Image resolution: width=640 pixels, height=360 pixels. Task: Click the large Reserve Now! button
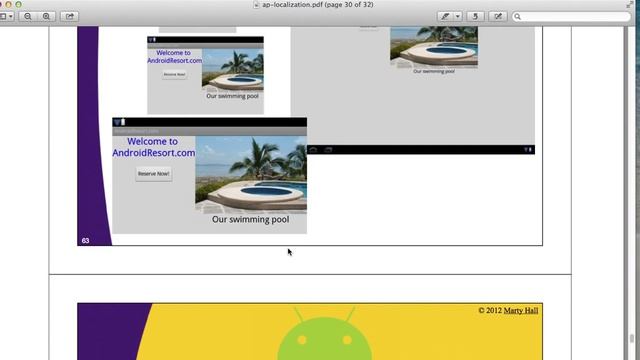tap(153, 173)
